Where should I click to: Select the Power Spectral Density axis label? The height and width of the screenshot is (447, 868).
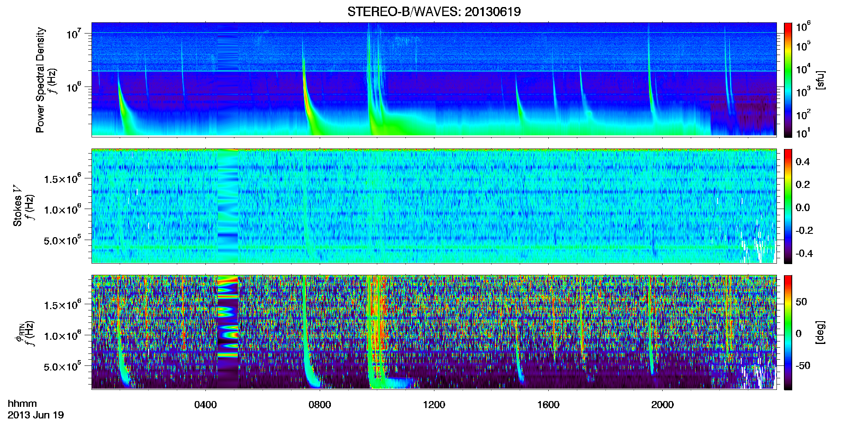pos(40,80)
